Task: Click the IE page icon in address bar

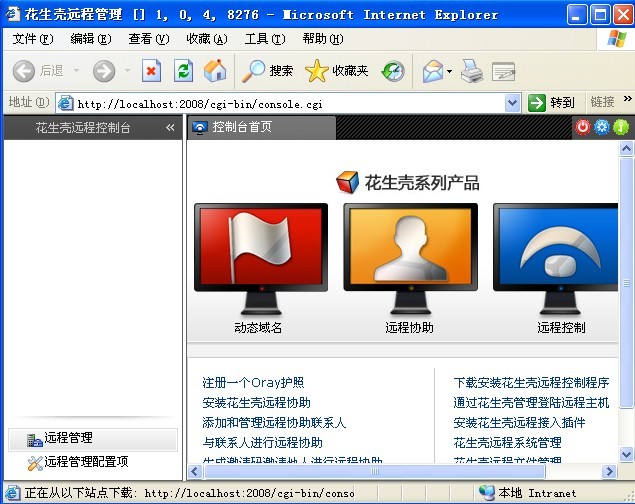Action: (66, 103)
